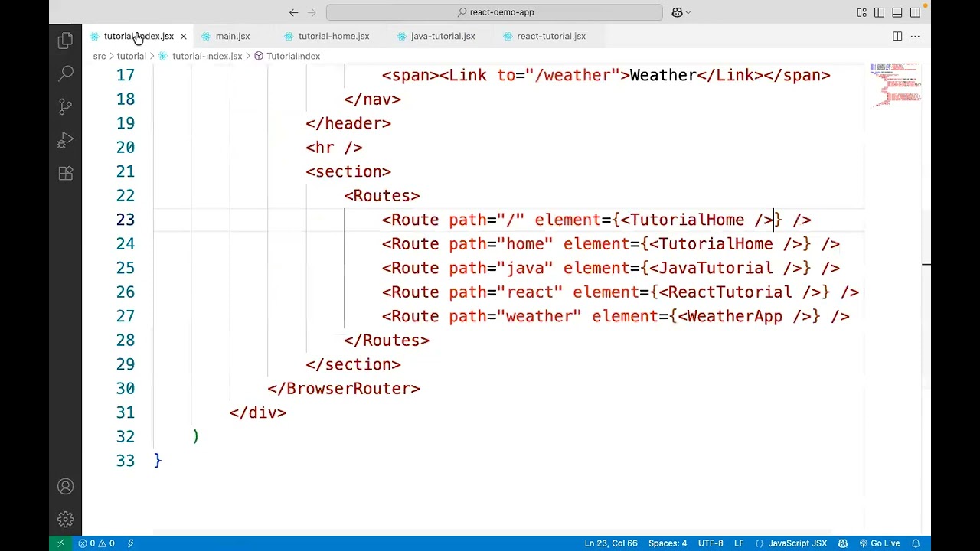Click the opening <Routes> tag on line 22
980x551 pixels.
[382, 196]
